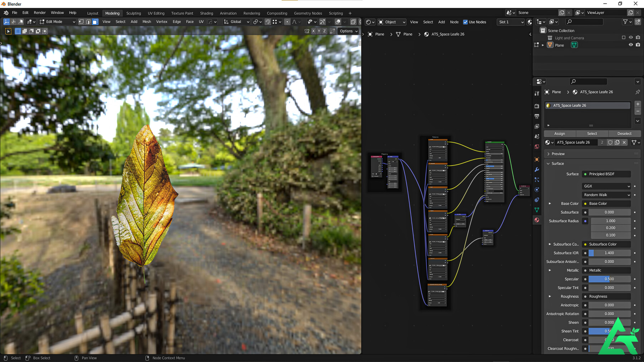Image resolution: width=644 pixels, height=362 pixels.
Task: Enable snapping with the magnet icon
Action: 267,21
